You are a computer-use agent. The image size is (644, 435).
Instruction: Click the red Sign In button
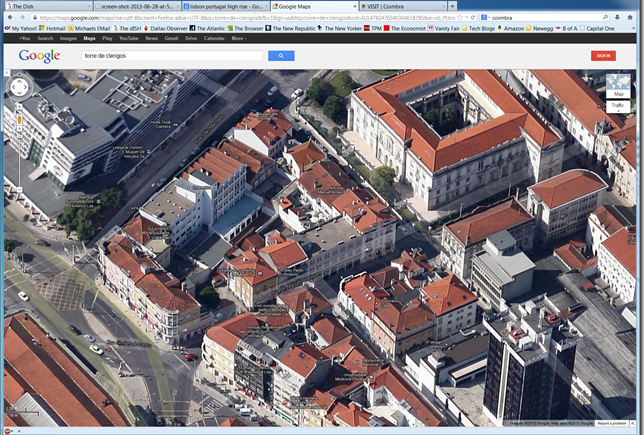[x=603, y=56]
